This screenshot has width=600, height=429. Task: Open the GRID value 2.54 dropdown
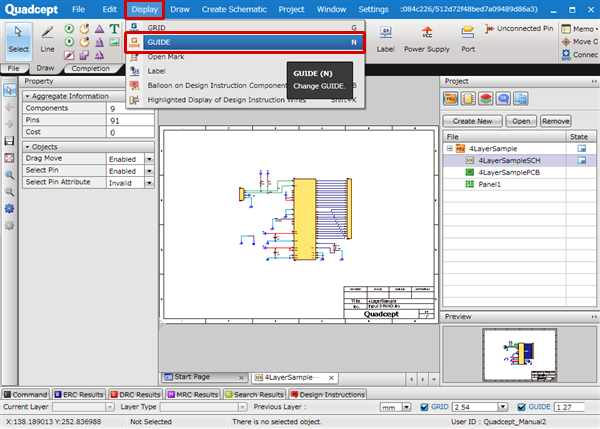click(503, 407)
